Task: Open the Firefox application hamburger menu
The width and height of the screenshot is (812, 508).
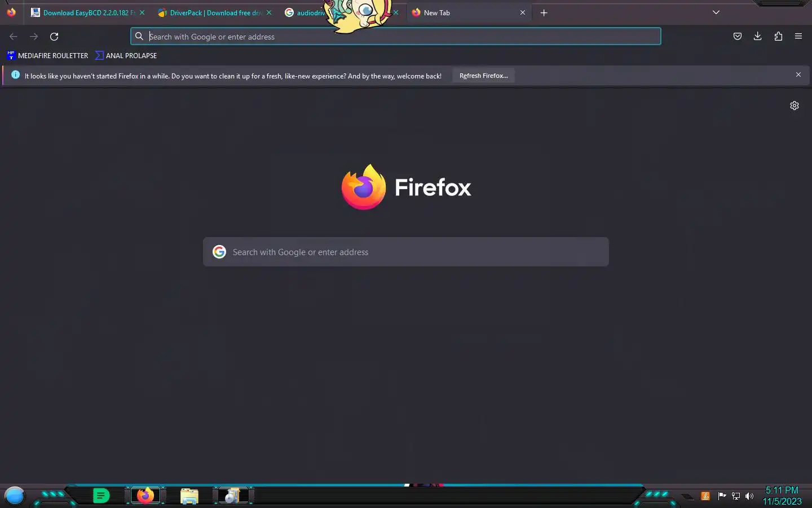Action: (798, 37)
